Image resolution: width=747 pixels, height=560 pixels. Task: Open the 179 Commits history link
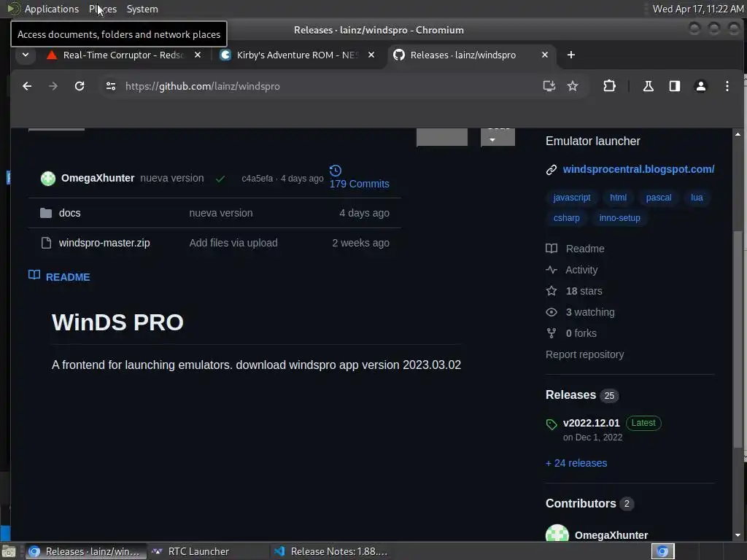tap(359, 177)
